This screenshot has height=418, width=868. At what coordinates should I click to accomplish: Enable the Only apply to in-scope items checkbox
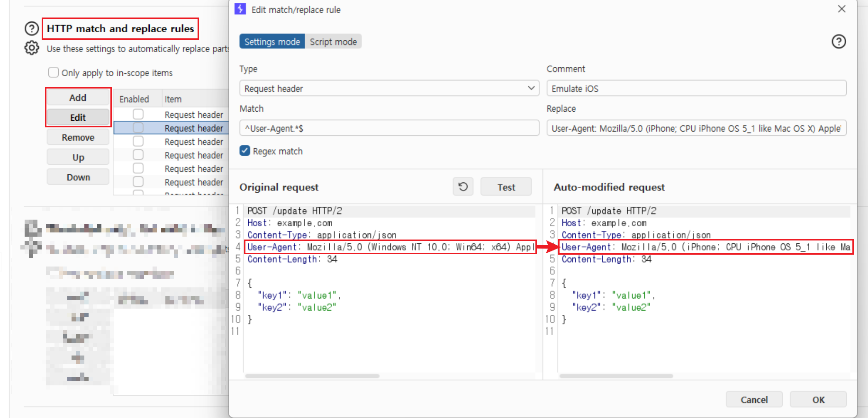pos(54,72)
